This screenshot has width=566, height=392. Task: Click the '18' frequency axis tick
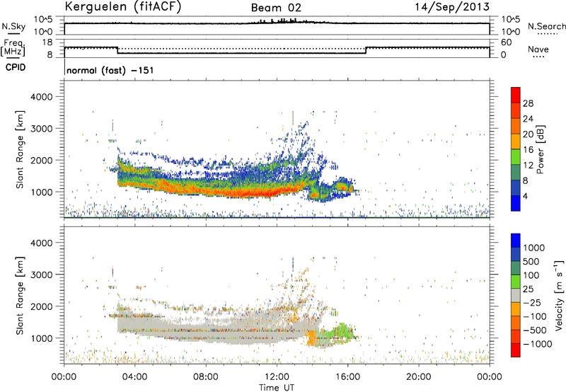tap(47, 42)
